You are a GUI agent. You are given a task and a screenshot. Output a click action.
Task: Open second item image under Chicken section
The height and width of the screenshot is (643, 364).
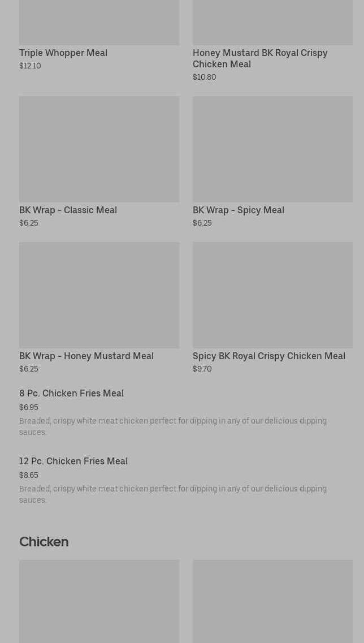click(272, 601)
